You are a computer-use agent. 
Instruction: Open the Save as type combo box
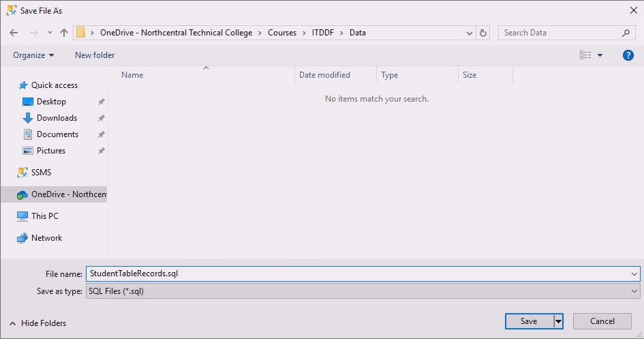[363, 291]
